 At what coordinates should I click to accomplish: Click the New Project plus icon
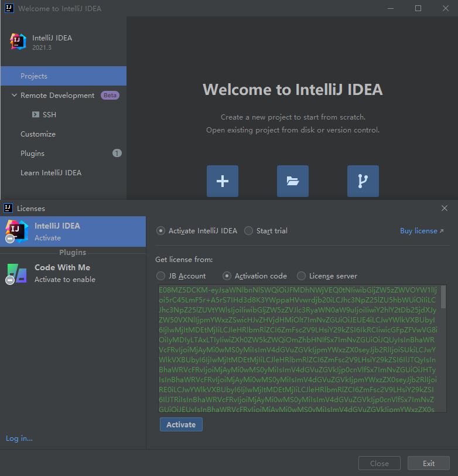pos(223,181)
